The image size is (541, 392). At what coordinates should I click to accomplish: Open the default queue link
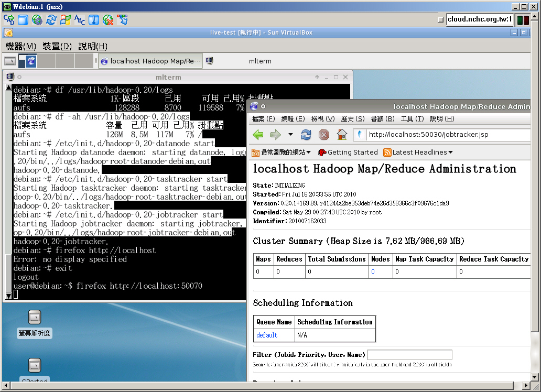267,335
